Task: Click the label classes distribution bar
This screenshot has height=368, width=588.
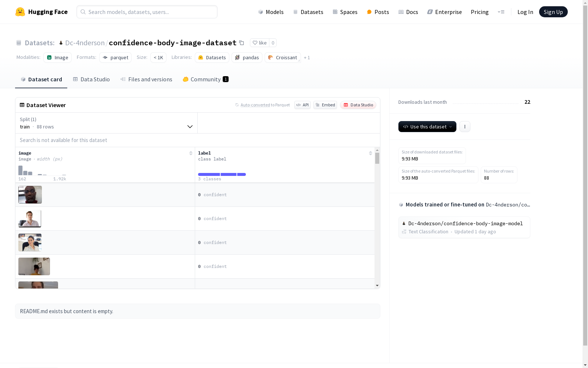Action: click(222, 174)
